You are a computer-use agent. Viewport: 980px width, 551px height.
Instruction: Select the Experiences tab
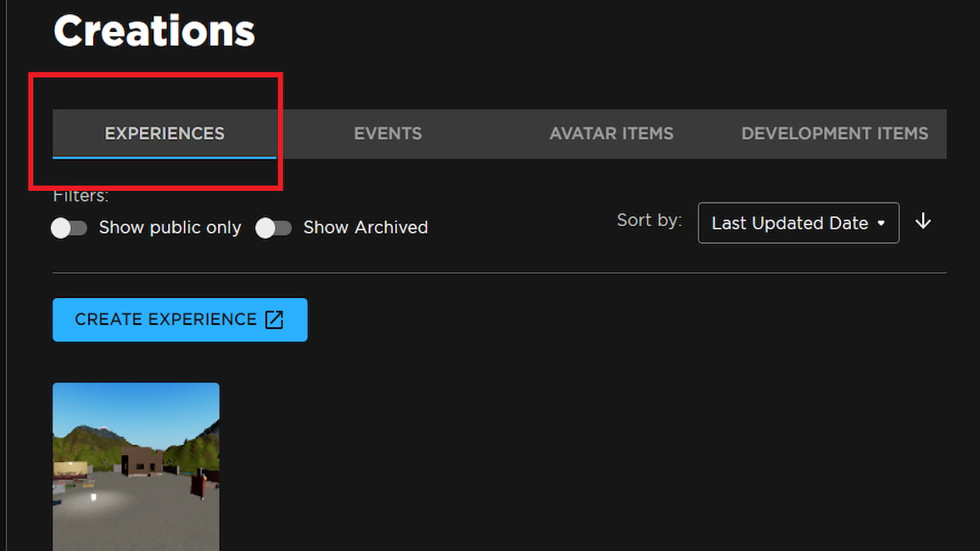point(164,133)
